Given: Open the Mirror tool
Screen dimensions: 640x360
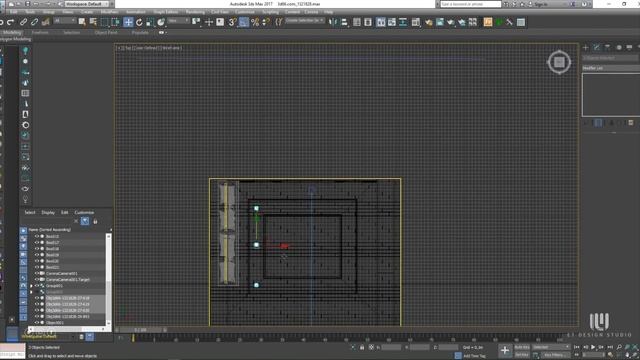Looking at the screenshot, I should click(333, 22).
